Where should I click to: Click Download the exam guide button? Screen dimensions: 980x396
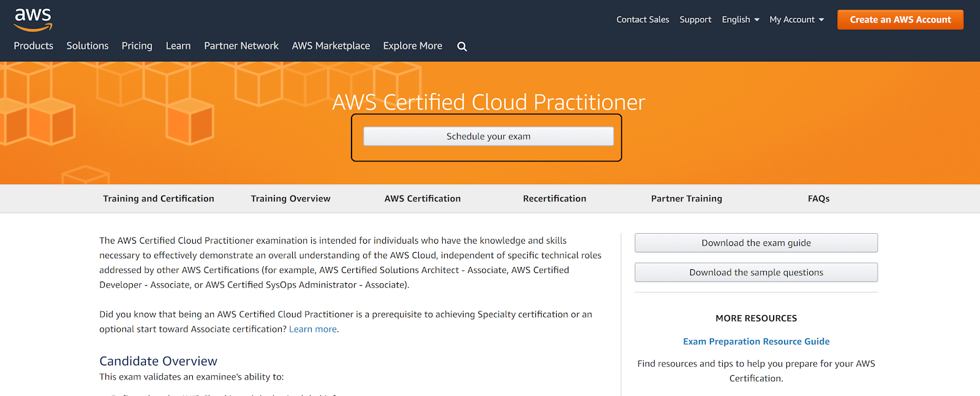[756, 243]
